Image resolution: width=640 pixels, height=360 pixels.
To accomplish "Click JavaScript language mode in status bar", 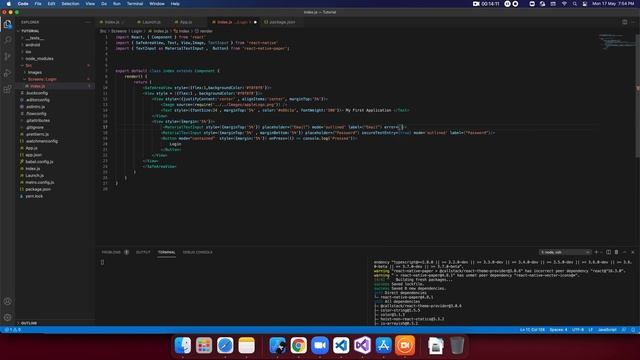I will coord(607,330).
